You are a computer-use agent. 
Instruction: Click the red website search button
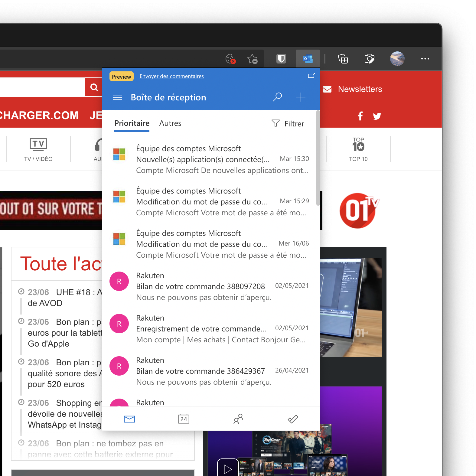coord(94,87)
